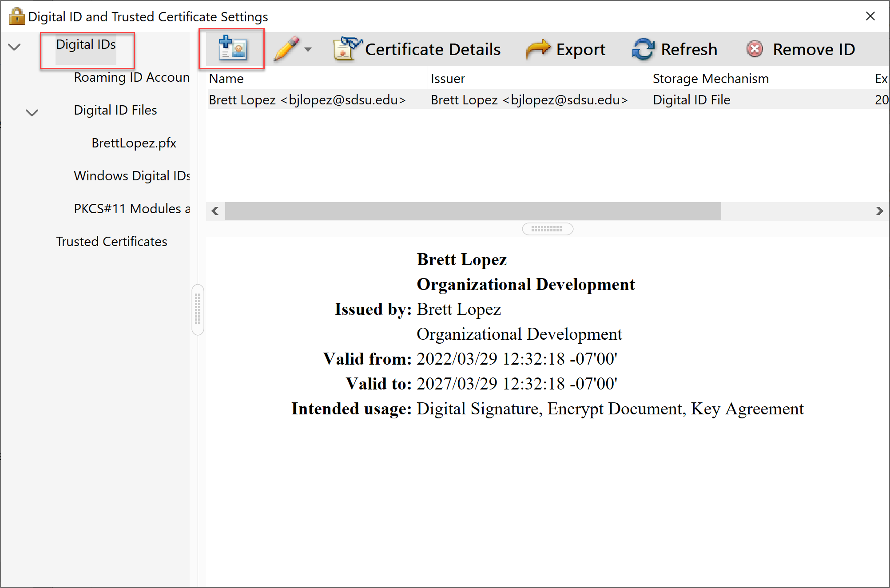This screenshot has width=890, height=588.
Task: Click the Certificate Details scroll icon
Action: pos(347,49)
